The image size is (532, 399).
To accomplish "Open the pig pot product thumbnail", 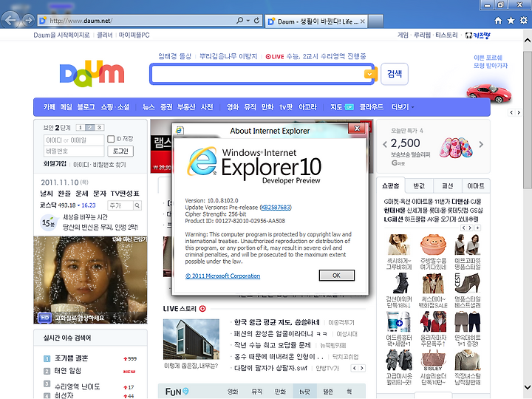I will pyautogui.click(x=433, y=245).
